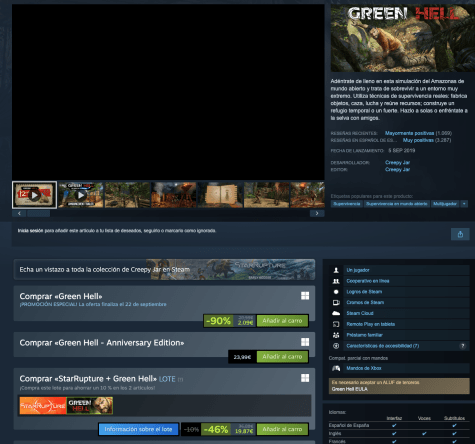Viewport: 475px width, 444px height.
Task: Open Remote Play en tableta link
Action: [371, 324]
